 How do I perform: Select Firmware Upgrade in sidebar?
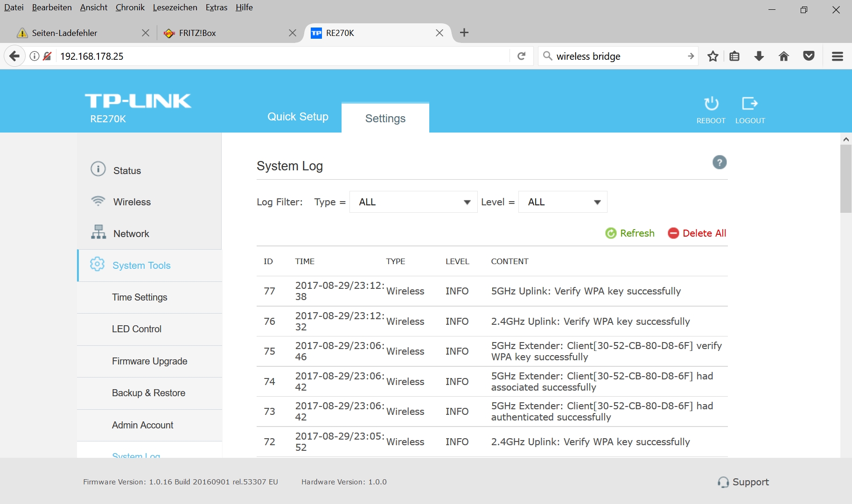[x=149, y=361]
